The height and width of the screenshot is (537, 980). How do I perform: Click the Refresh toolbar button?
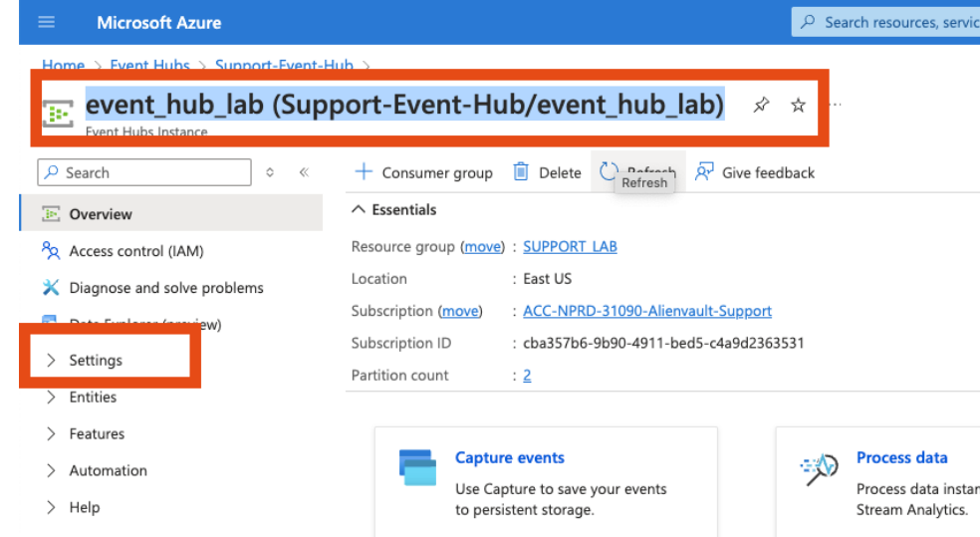tap(637, 172)
